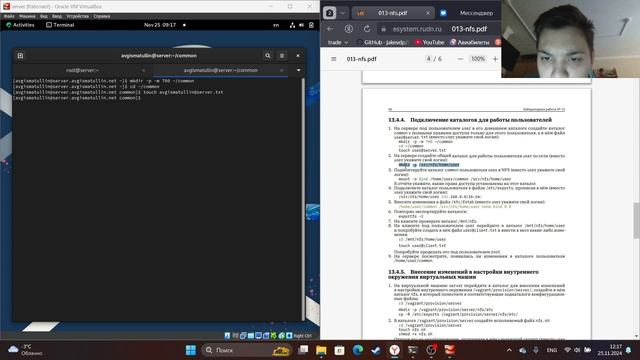Click the terminal scrollbar
Screen dimensions: 640x360
[x=303, y=199]
